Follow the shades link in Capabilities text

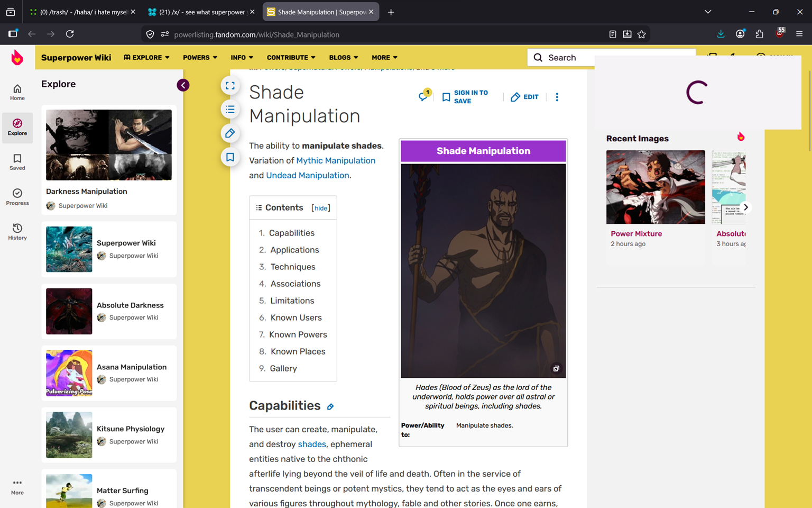pos(312,444)
